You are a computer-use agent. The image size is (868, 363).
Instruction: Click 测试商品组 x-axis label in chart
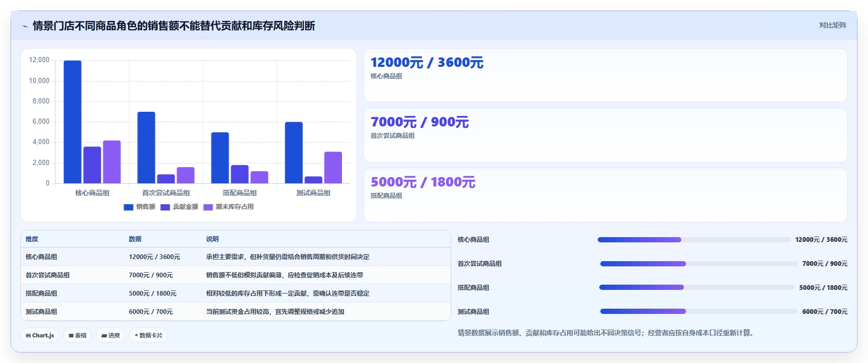click(x=313, y=193)
